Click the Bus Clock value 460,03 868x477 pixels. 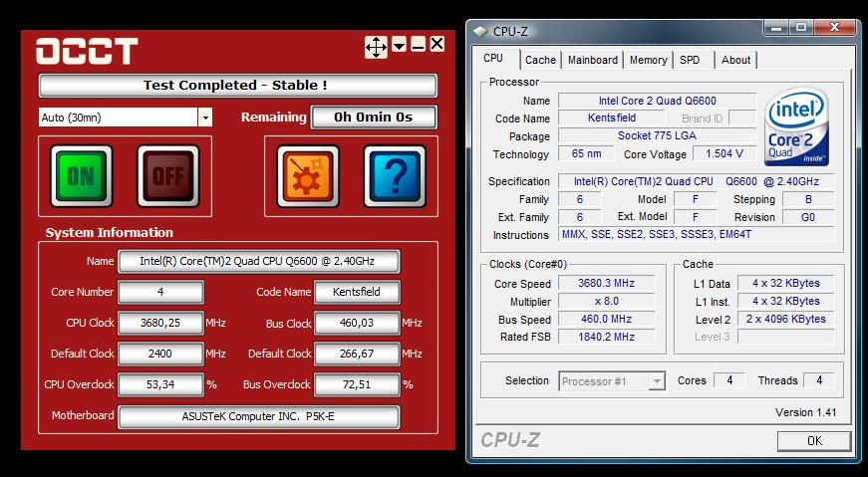pos(357,324)
